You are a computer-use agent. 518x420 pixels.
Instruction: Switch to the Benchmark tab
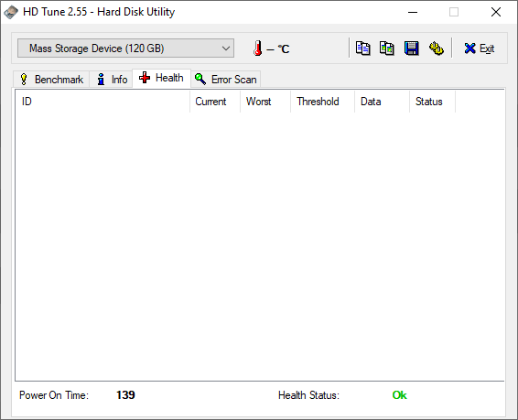point(51,80)
